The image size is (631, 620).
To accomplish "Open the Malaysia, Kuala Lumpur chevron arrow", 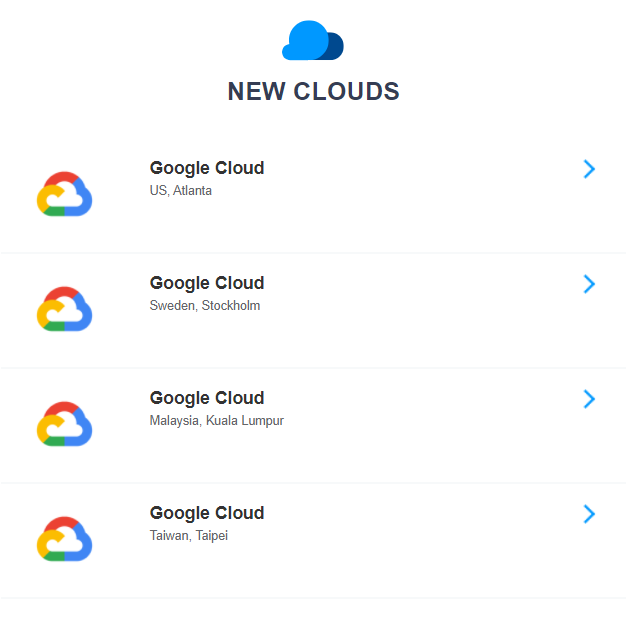I will pos(589,399).
